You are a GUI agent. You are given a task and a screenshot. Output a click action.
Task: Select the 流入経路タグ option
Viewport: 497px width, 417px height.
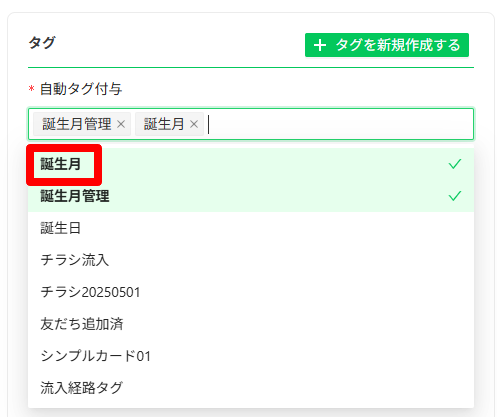click(x=251, y=388)
